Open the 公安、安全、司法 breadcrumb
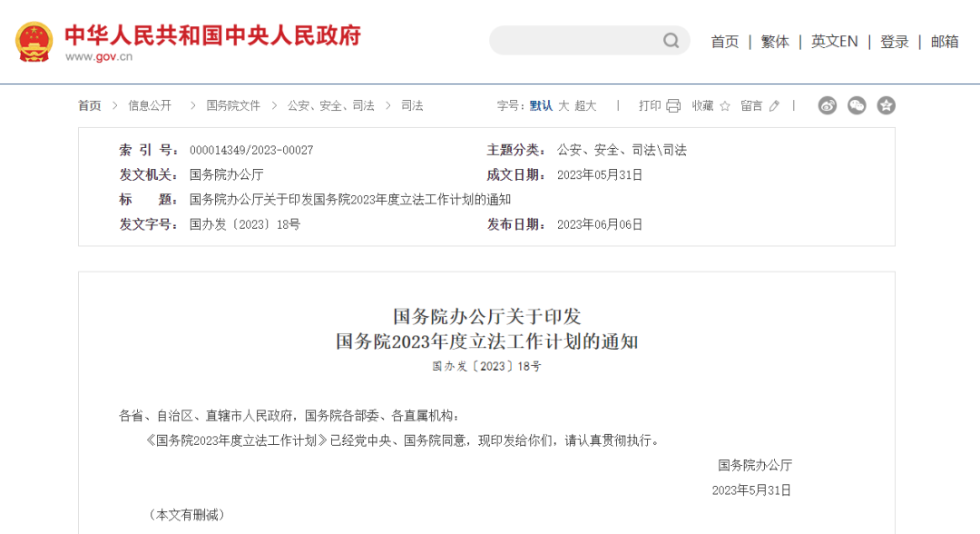The width and height of the screenshot is (980, 534). click(x=330, y=105)
